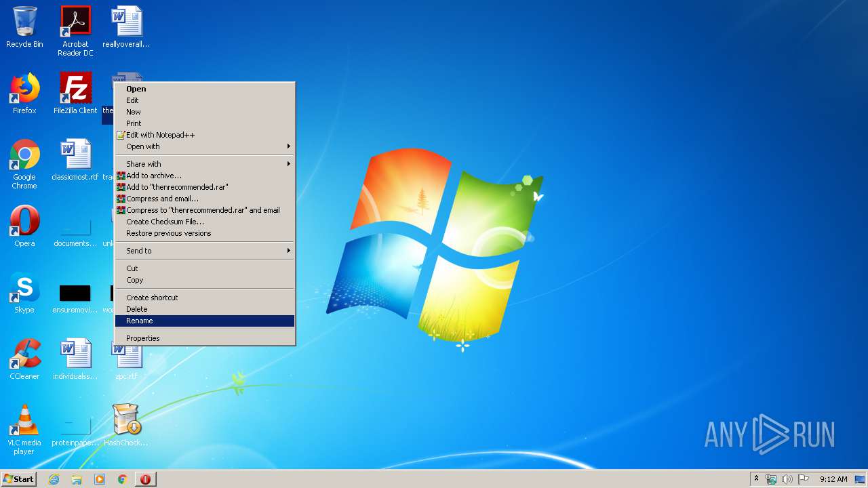
Task: Select the Google Chrome desktop shortcut
Action: coord(24,164)
